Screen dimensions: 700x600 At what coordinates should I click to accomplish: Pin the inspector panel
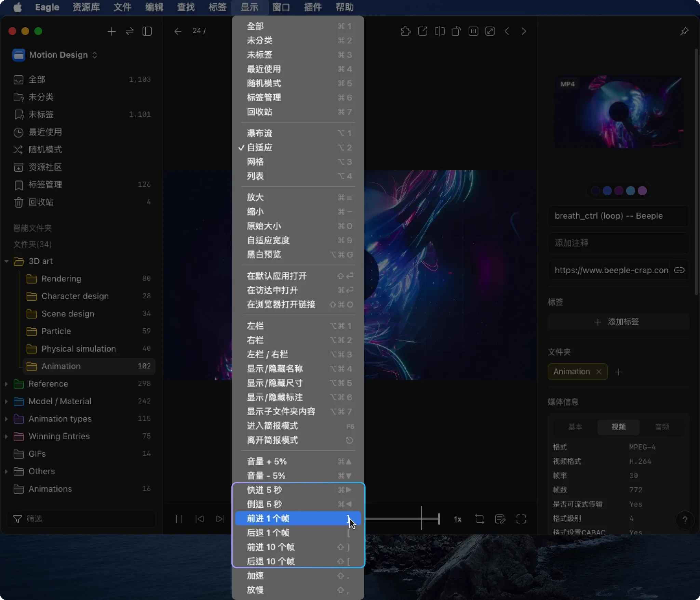point(684,31)
